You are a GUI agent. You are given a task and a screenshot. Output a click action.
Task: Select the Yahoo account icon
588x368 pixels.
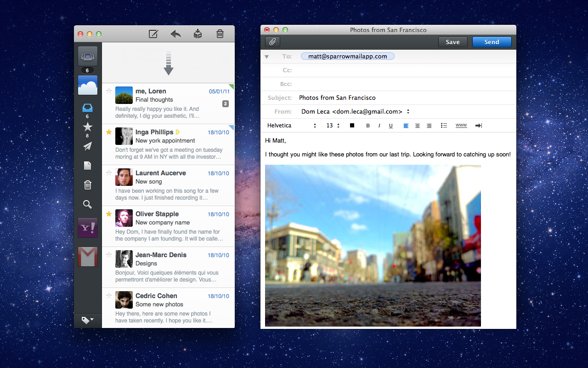(87, 228)
